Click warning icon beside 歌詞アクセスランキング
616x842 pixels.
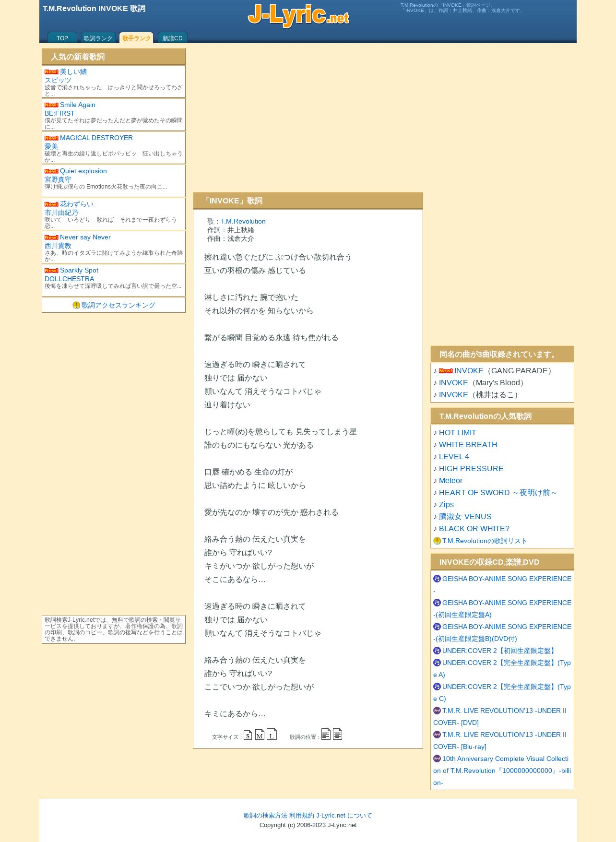[x=76, y=305]
